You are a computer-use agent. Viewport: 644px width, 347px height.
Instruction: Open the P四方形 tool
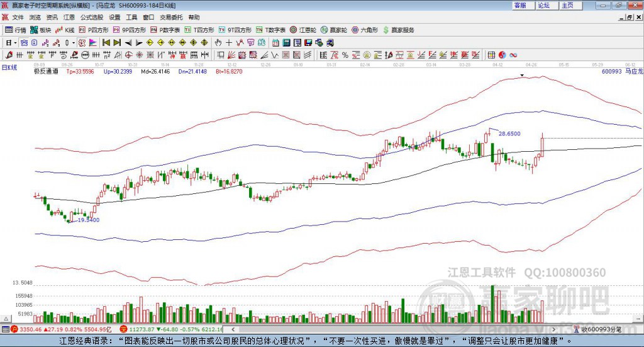pyautogui.click(x=94, y=30)
